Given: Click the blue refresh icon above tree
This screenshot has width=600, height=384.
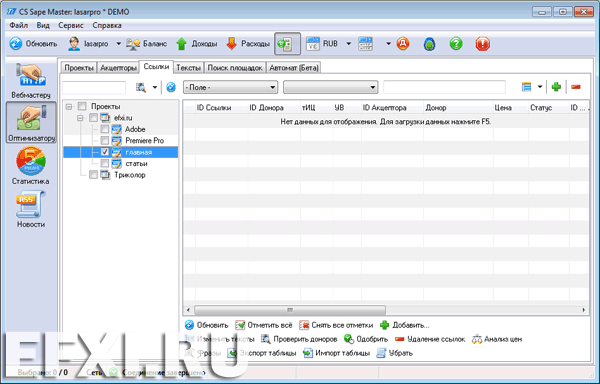Looking at the screenshot, I should pyautogui.click(x=171, y=87).
